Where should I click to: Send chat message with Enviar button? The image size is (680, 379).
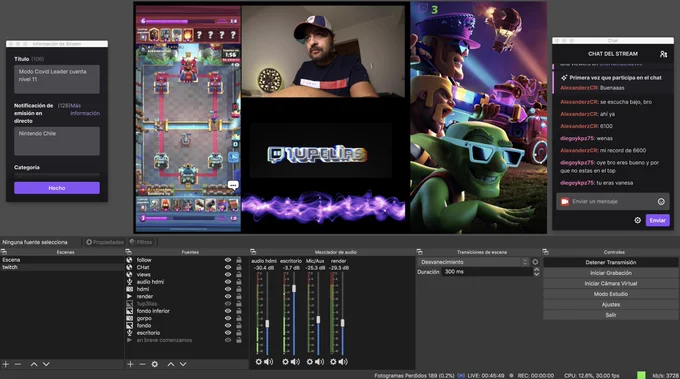pyautogui.click(x=657, y=220)
